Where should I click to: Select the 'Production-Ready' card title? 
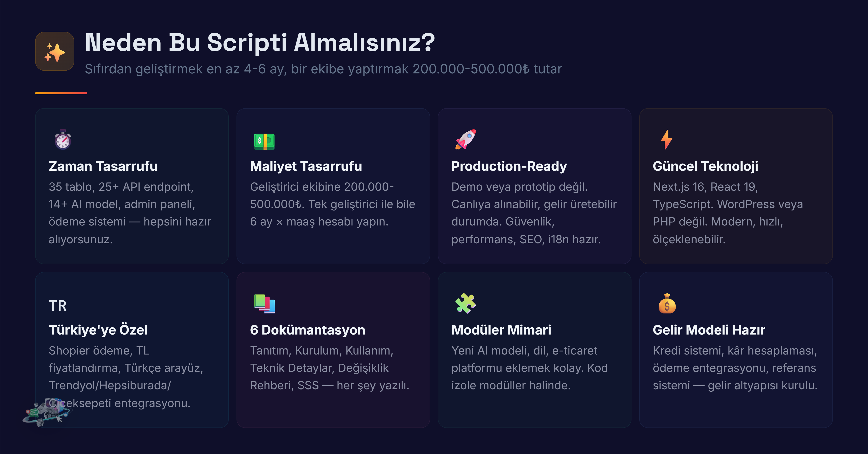[x=509, y=166]
